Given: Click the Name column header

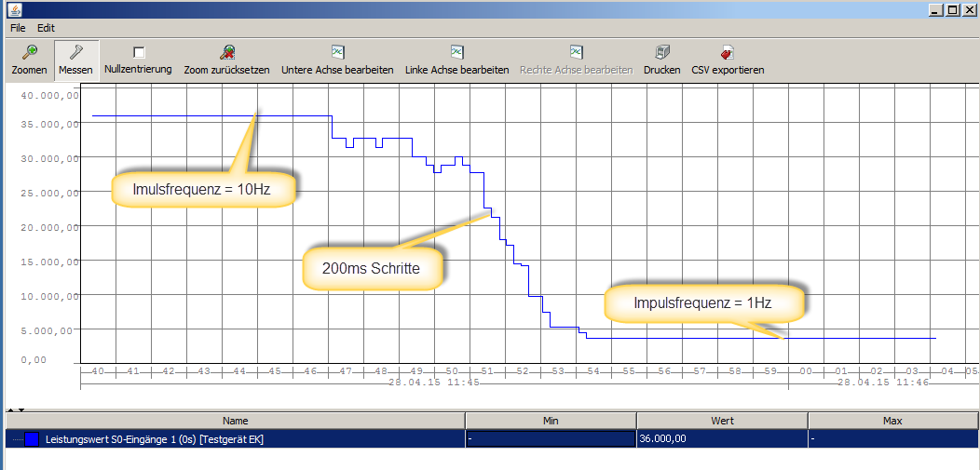Looking at the screenshot, I should point(236,421).
